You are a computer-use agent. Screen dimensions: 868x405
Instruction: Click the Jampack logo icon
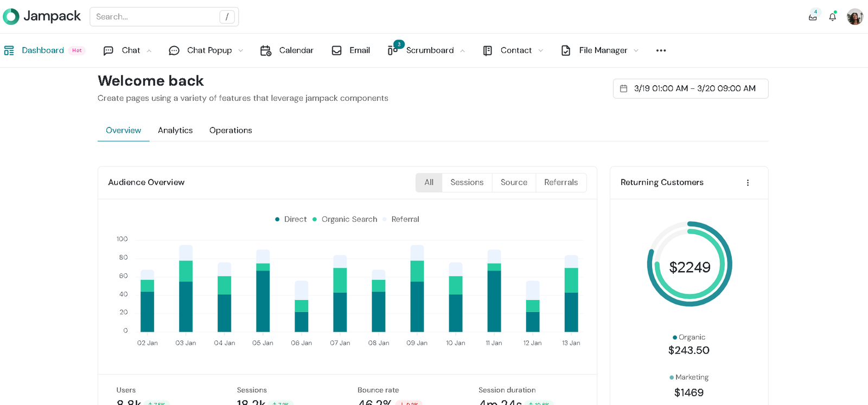click(x=11, y=17)
